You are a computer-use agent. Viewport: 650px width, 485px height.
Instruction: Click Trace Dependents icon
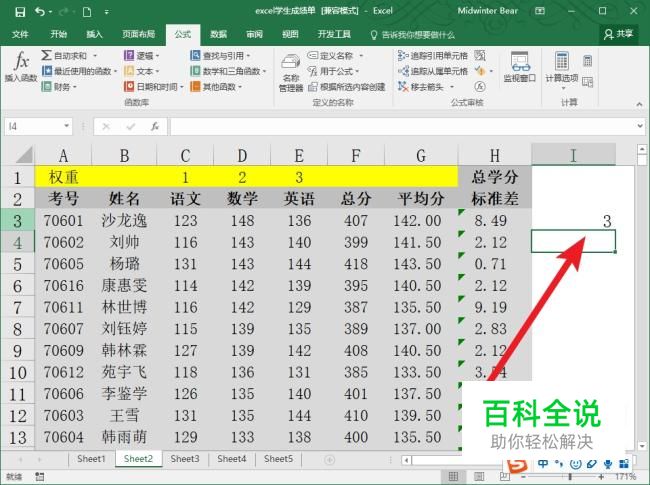click(403, 71)
